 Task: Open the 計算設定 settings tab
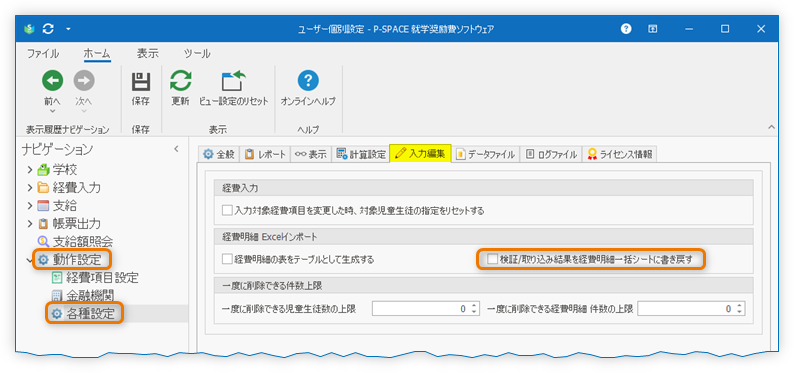point(361,154)
